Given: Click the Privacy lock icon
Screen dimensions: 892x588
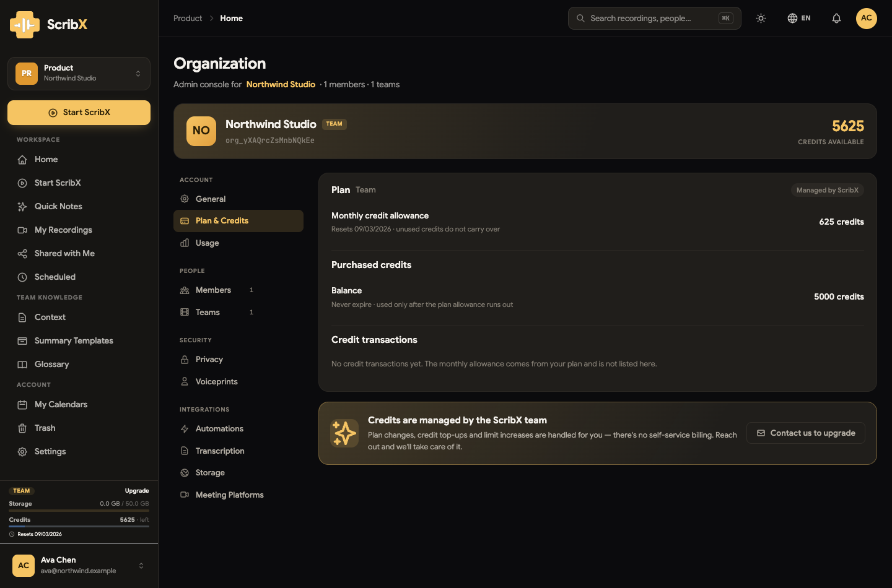Looking at the screenshot, I should (x=185, y=360).
